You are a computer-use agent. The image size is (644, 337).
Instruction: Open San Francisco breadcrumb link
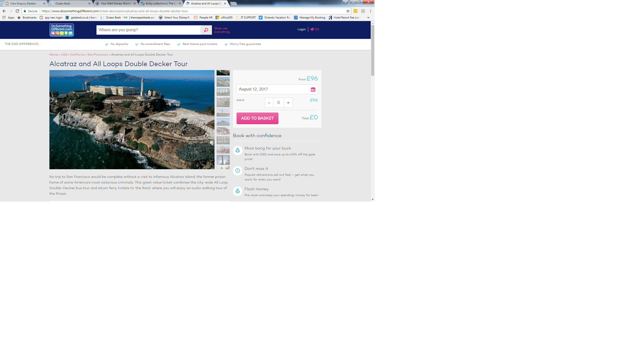click(x=98, y=55)
